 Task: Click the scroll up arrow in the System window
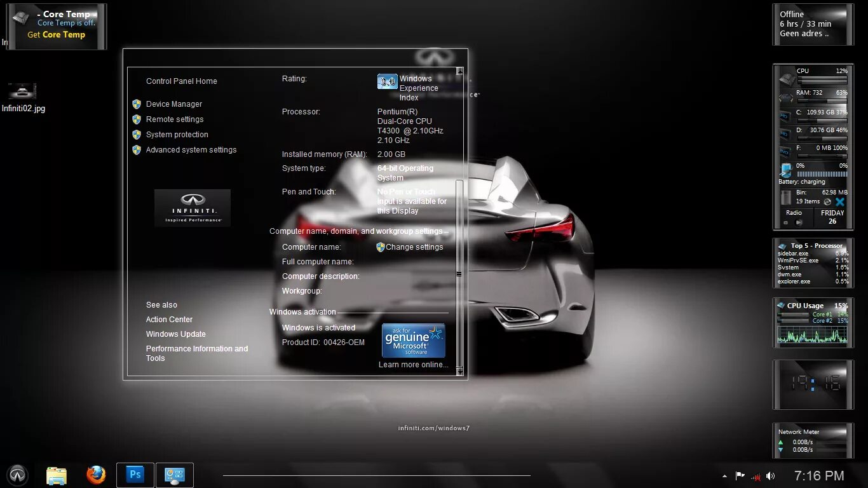tap(459, 71)
